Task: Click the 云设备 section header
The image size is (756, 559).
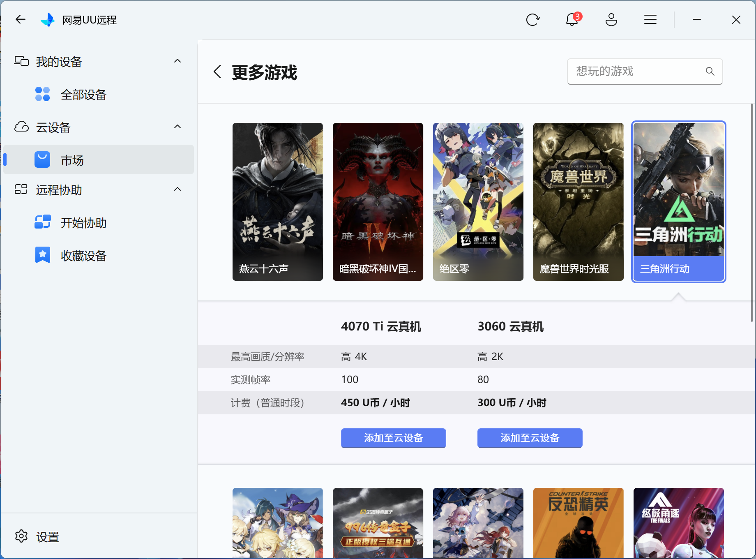Action: pos(98,127)
